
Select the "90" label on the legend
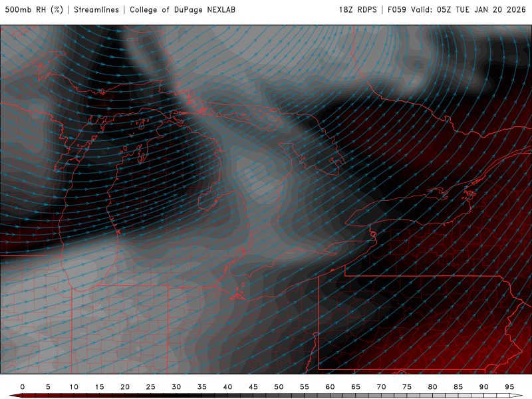pos(484,387)
